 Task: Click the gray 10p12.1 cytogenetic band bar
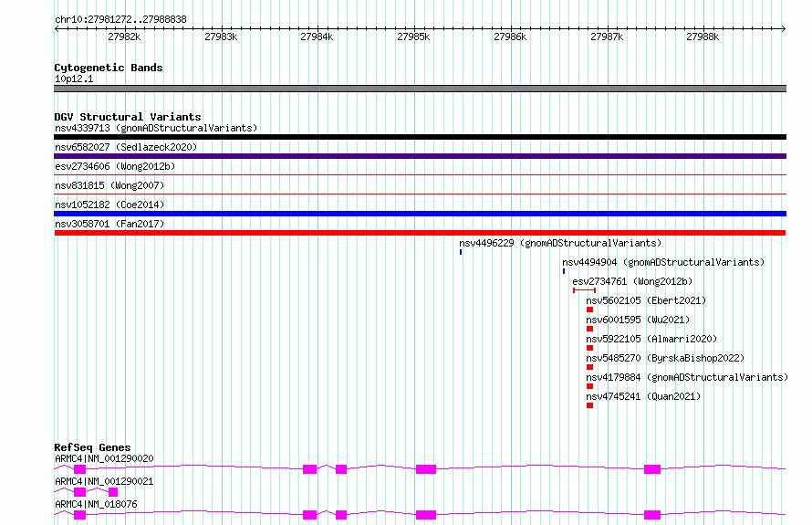coord(420,89)
